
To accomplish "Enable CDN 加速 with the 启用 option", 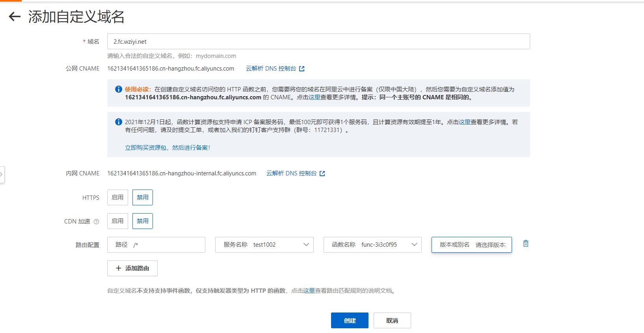I will coord(117,221).
